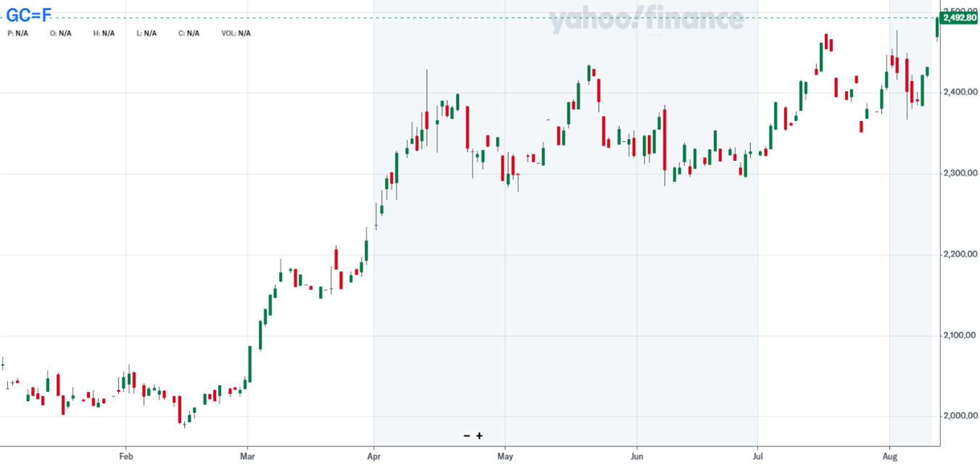Screen dimensions: 980x473
Task: Select the Apr label on the time axis
Action: (x=374, y=457)
